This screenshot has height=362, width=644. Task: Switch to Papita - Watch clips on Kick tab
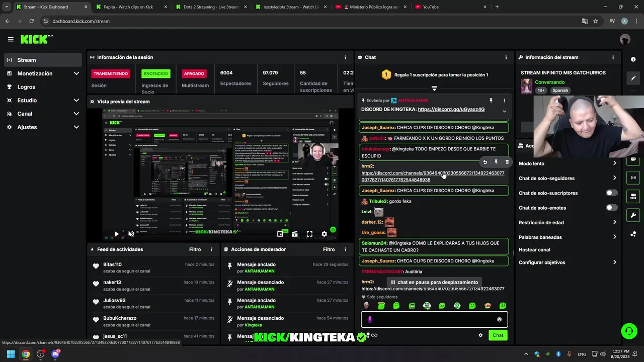click(131, 7)
